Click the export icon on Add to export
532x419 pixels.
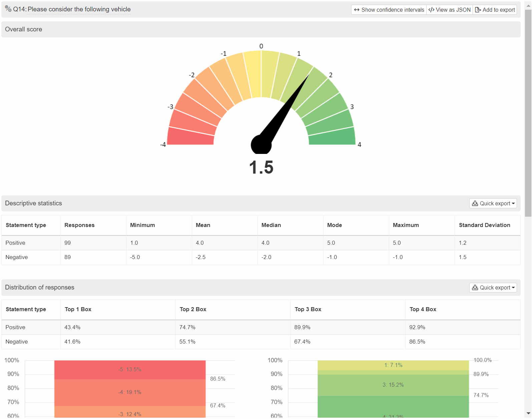point(478,10)
